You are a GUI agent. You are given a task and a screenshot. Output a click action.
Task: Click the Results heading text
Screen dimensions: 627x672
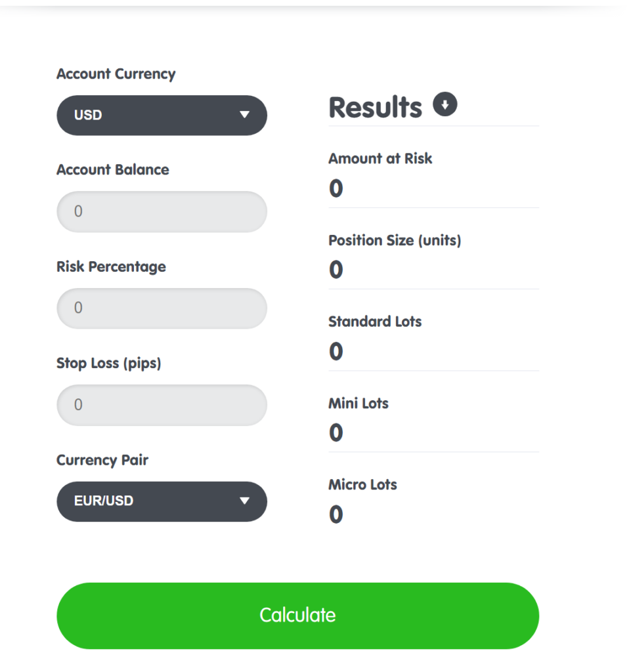[x=375, y=108]
